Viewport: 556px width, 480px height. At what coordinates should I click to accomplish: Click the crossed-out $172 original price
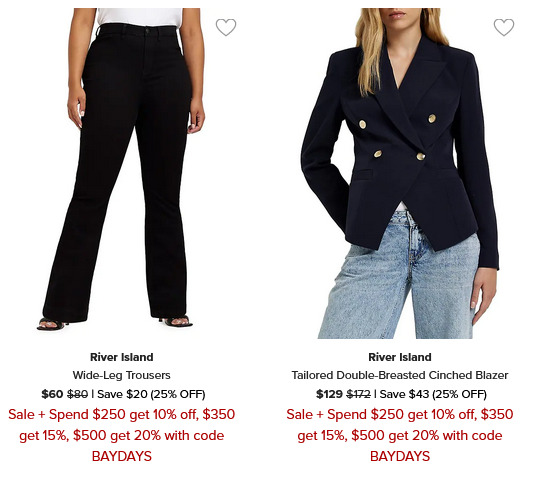[358, 394]
